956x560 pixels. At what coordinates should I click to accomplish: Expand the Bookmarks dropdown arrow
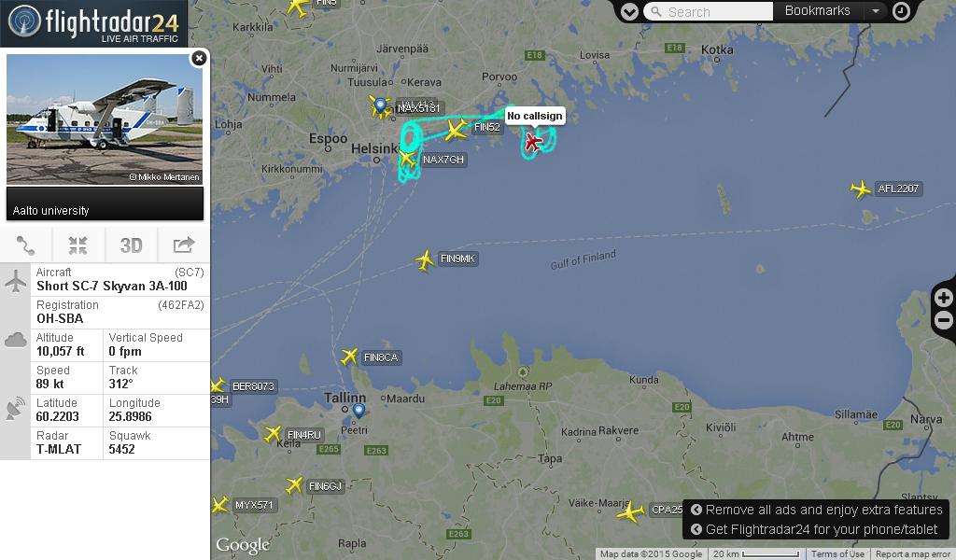click(876, 11)
